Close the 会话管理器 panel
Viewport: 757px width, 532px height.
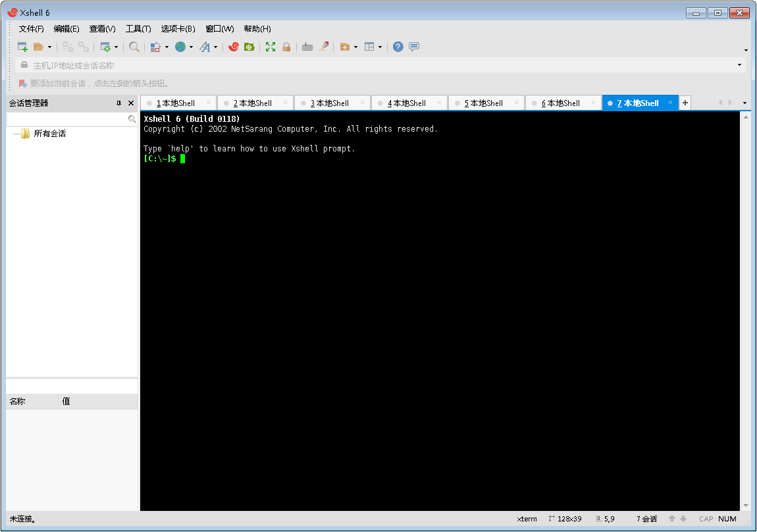(x=131, y=103)
